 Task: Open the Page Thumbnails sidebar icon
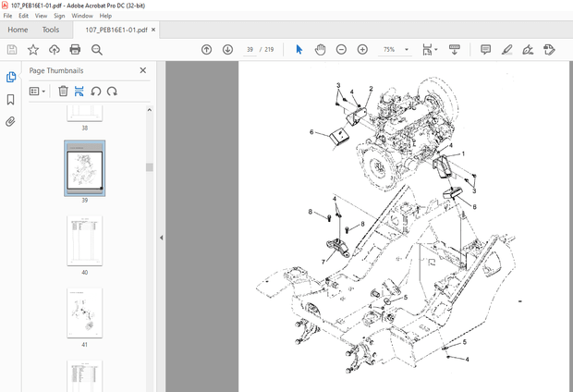tap(11, 77)
